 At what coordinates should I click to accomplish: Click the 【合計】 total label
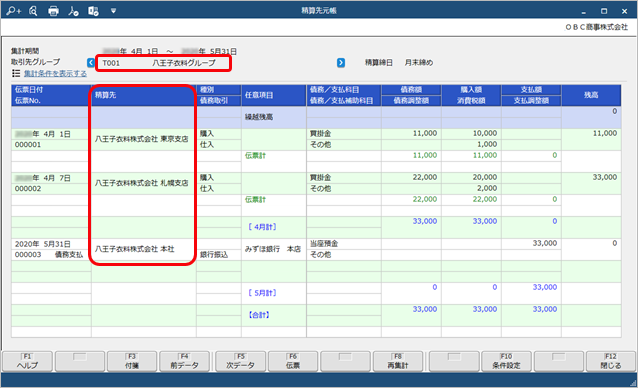[259, 315]
